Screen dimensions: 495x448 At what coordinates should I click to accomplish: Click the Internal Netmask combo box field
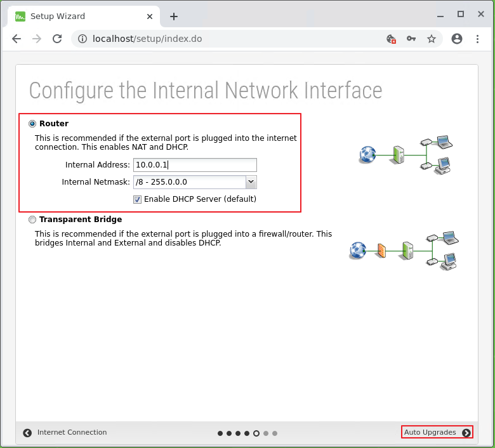pos(195,182)
